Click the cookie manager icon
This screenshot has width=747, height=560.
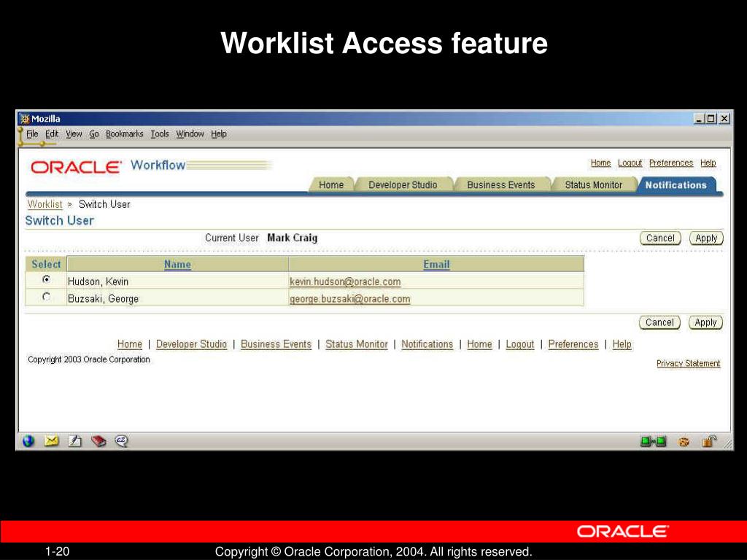pyautogui.click(x=684, y=442)
